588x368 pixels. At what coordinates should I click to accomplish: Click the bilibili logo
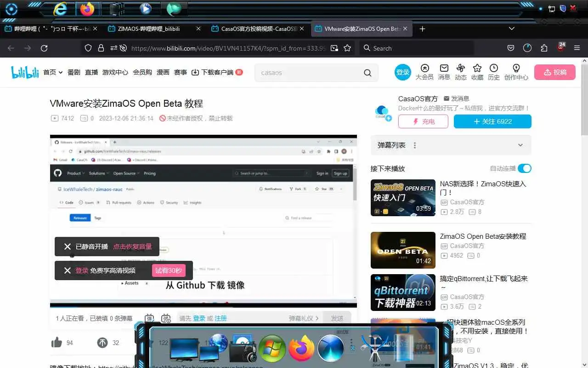pos(25,72)
